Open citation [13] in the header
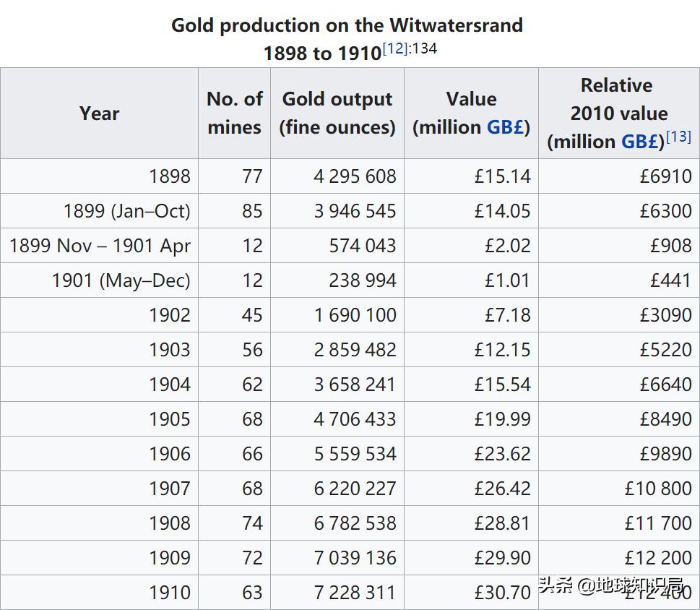This screenshot has width=700, height=610. coord(678,136)
